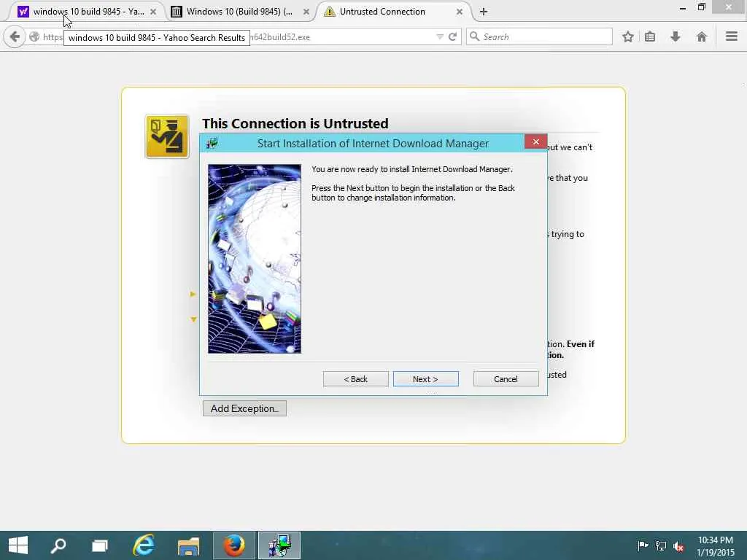Screen dimensions: 747x560
Task: Close the Yahoo search tab
Action: (x=153, y=12)
